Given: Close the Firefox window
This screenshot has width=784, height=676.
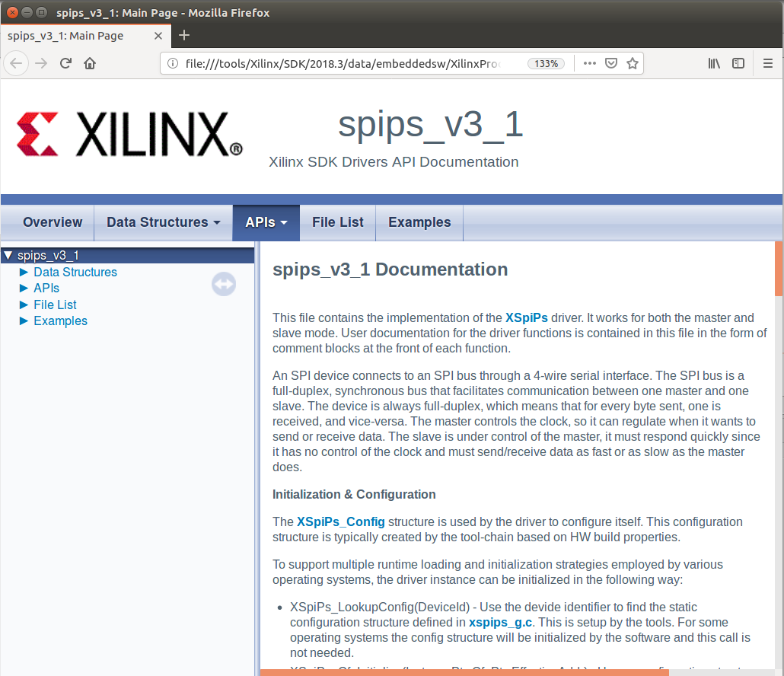Looking at the screenshot, I should [13, 12].
